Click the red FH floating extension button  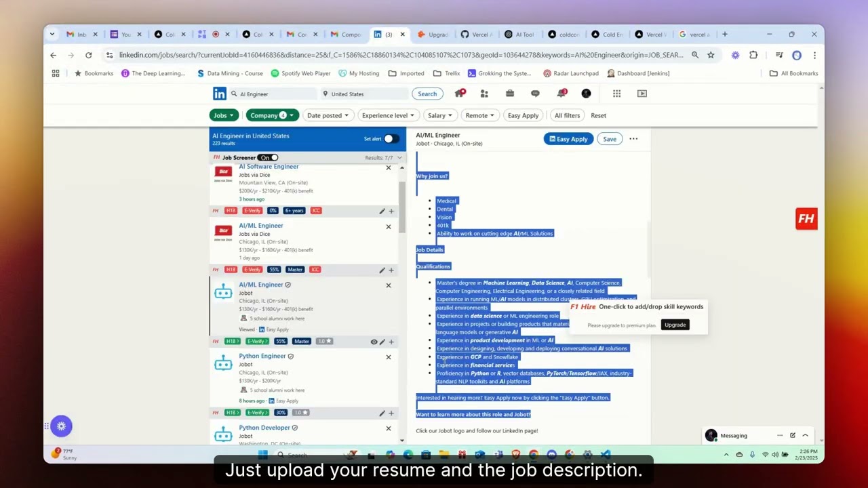(x=806, y=218)
